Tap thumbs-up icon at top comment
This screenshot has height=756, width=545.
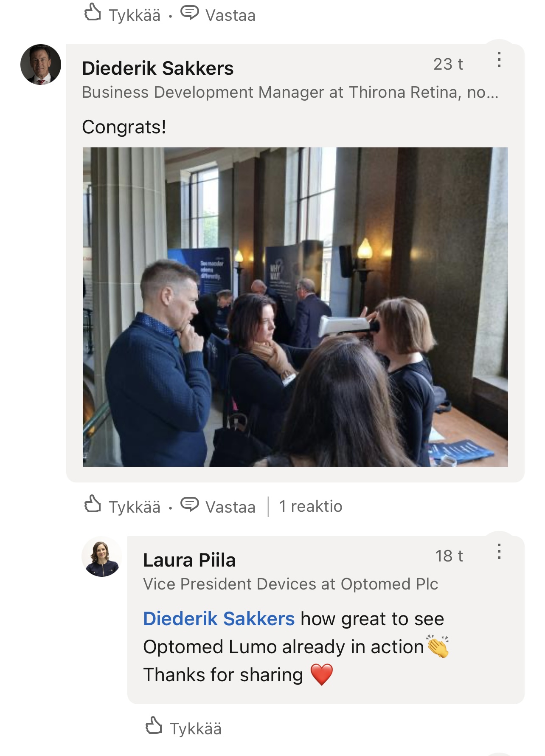point(93,12)
